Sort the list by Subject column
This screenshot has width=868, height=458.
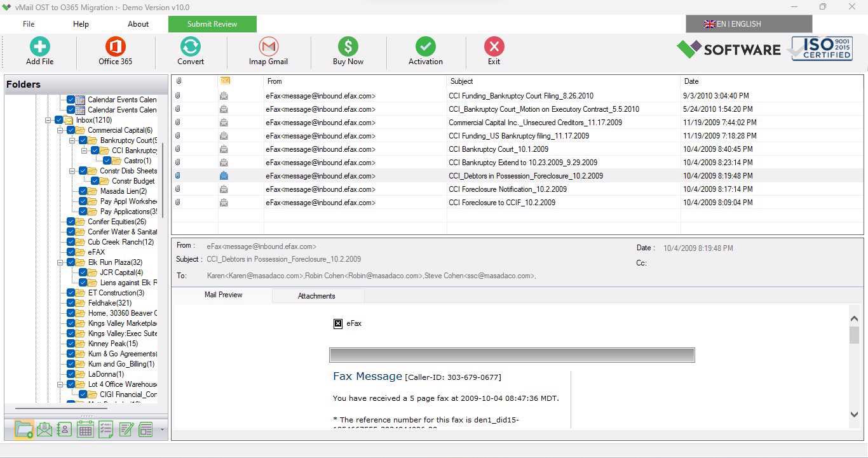[564, 81]
